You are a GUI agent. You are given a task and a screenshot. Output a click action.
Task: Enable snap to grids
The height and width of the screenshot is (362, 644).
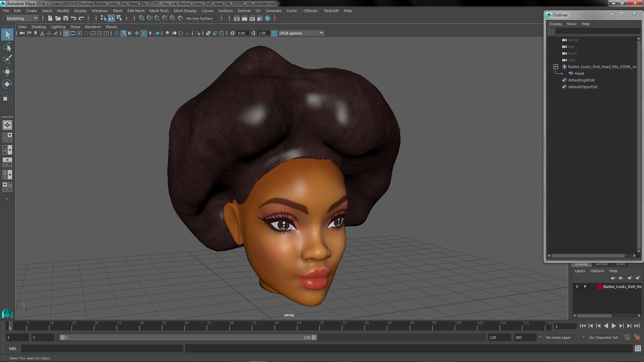coord(142,18)
